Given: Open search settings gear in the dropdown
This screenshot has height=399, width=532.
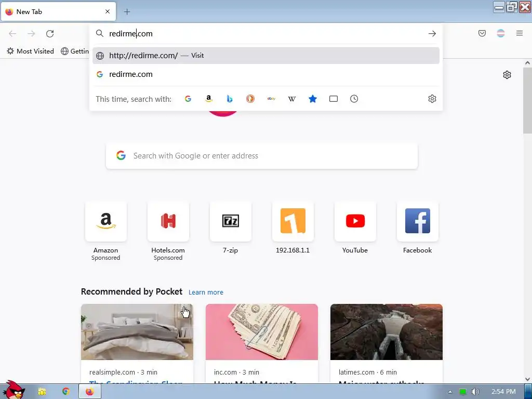Looking at the screenshot, I should coord(432,99).
